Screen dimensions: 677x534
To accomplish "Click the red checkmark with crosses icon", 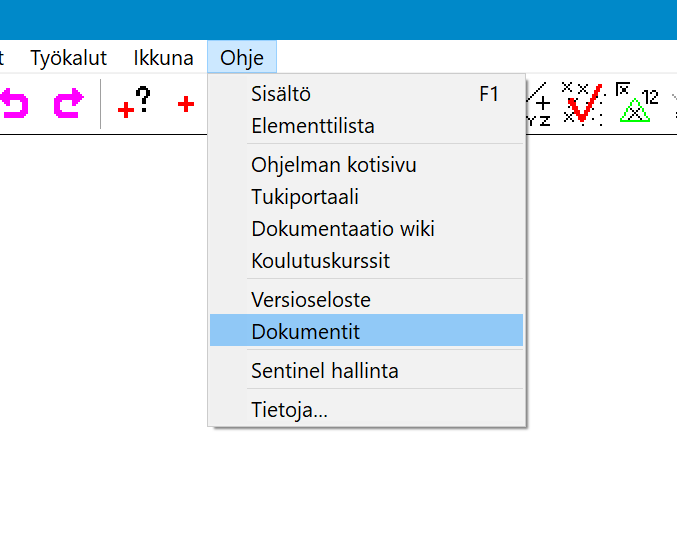I will pyautogui.click(x=582, y=103).
